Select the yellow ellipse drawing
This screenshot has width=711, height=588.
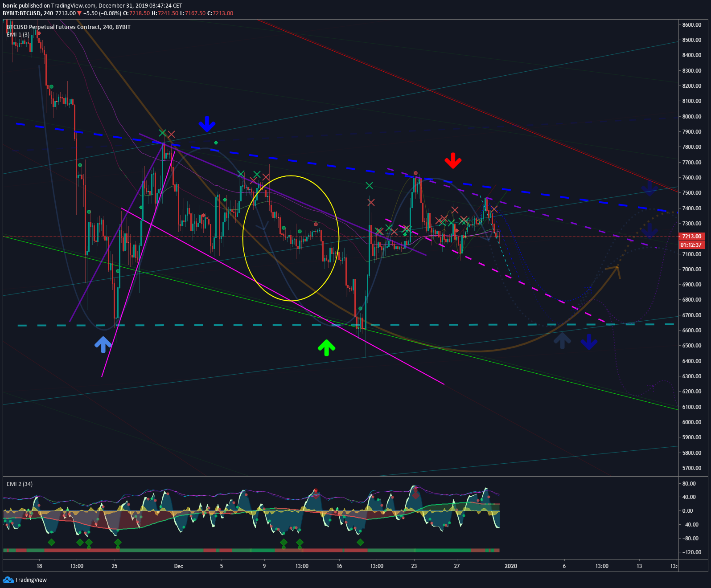[x=291, y=238]
